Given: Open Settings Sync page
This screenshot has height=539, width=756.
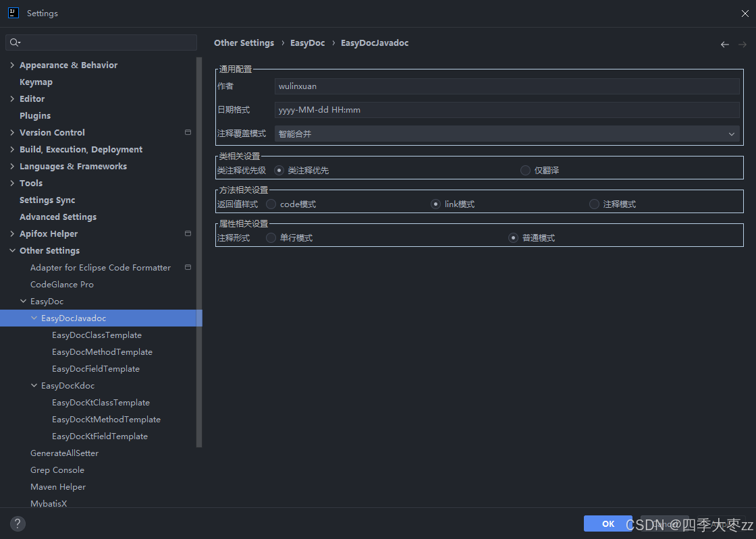Looking at the screenshot, I should (x=47, y=200).
